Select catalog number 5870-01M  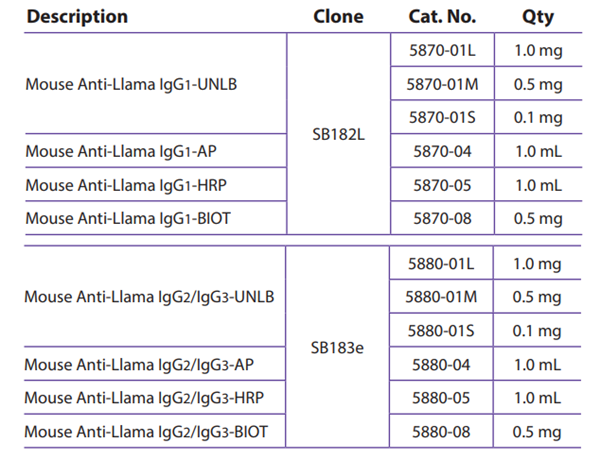tap(441, 83)
